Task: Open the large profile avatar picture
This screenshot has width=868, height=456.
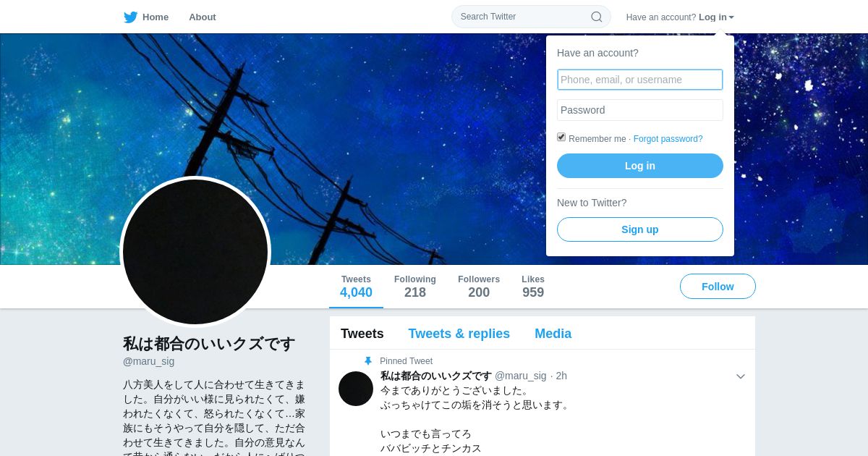Action: [x=195, y=252]
